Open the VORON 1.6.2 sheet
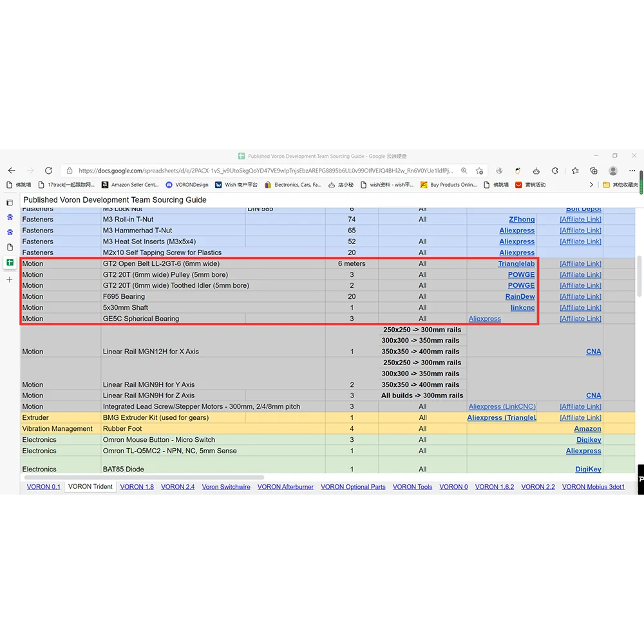This screenshot has width=644, height=644. pos(495,487)
